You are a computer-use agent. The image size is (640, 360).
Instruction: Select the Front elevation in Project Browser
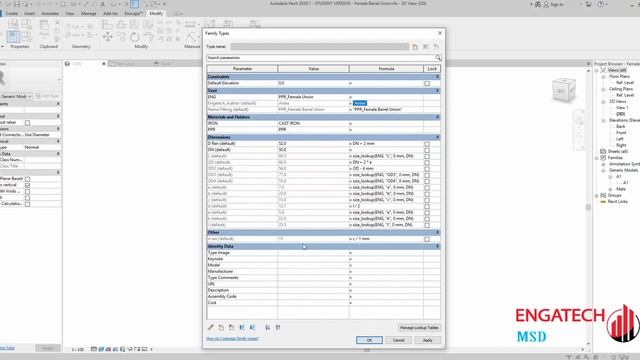click(621, 133)
